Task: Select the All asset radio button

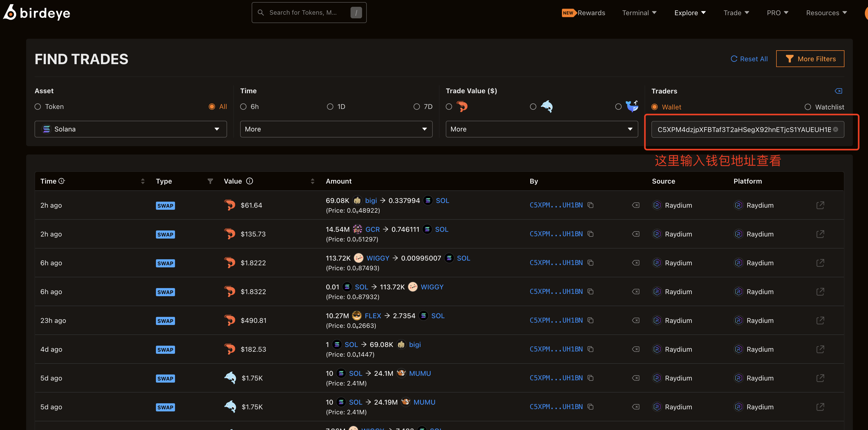Action: click(212, 107)
